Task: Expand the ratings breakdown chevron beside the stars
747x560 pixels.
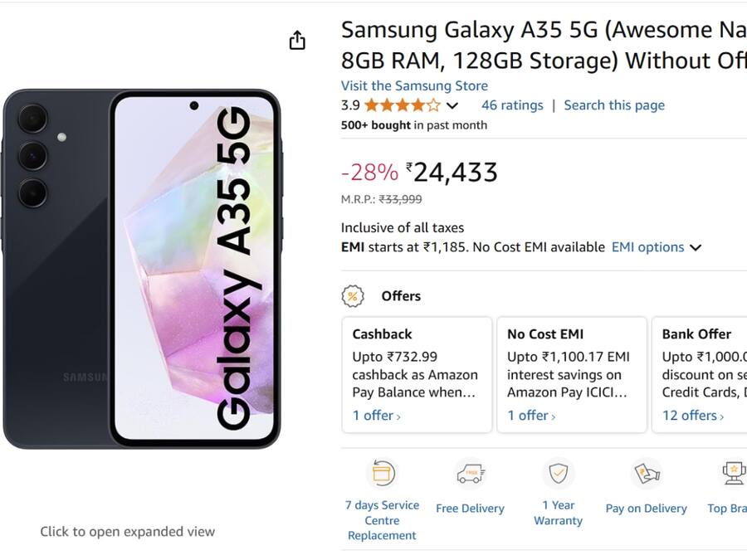Action: point(452,105)
